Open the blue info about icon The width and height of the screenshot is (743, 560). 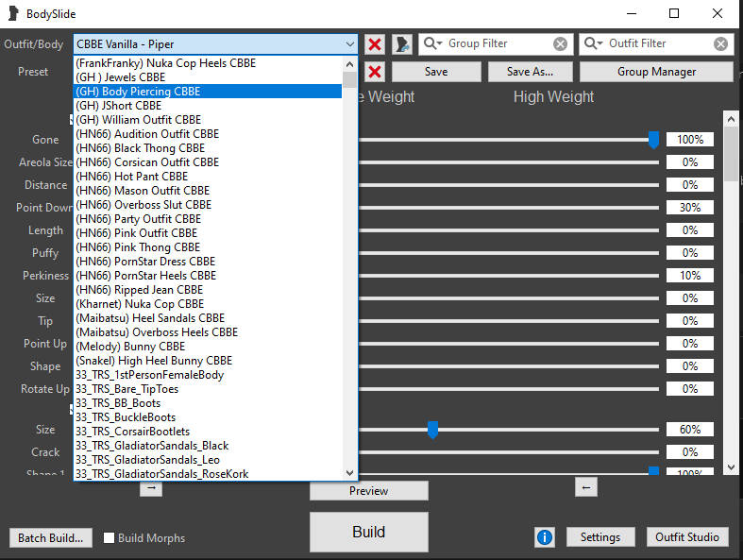tap(545, 537)
